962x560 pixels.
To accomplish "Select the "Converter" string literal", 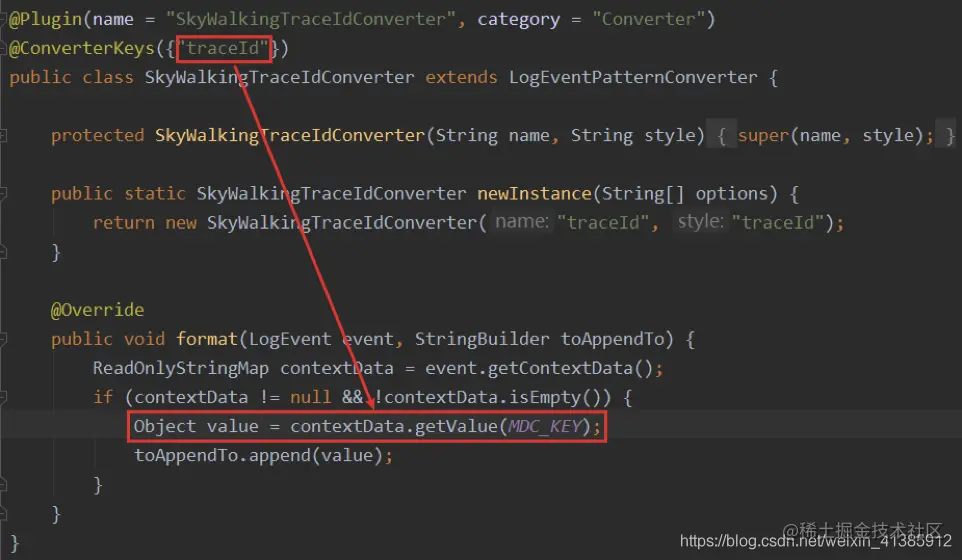I will click(x=648, y=19).
